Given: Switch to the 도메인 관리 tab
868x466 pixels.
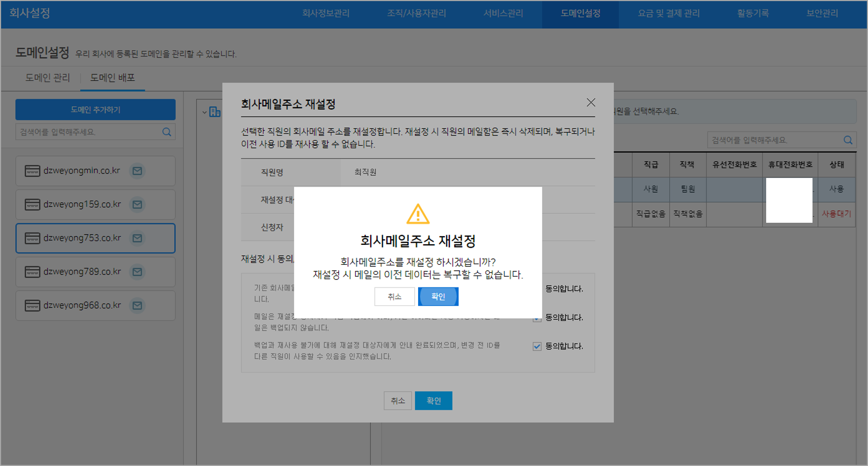Looking at the screenshot, I should point(47,78).
